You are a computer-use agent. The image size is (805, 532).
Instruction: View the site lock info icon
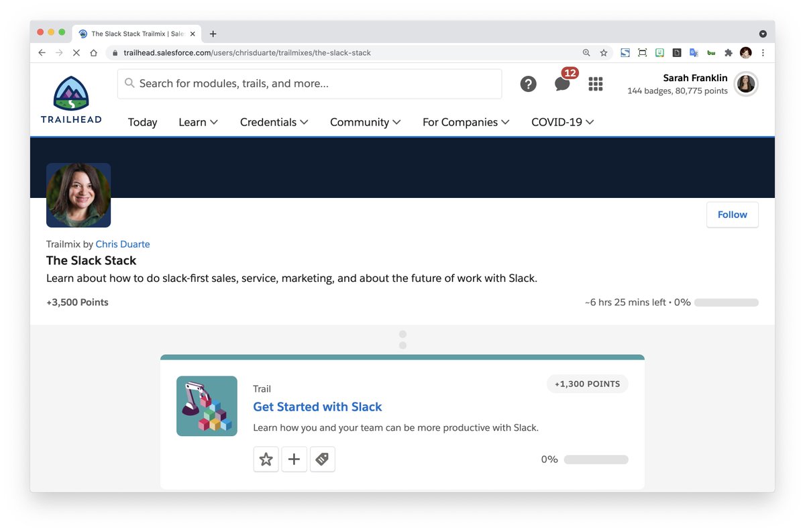point(115,52)
